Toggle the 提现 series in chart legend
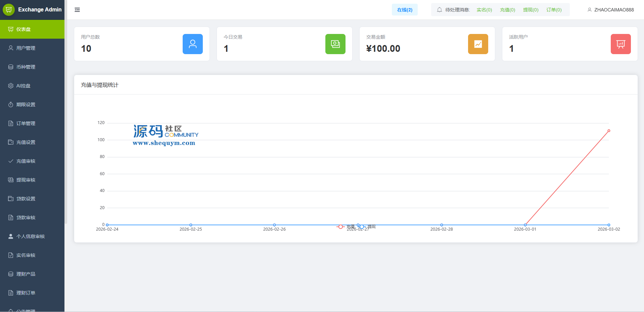 368,227
